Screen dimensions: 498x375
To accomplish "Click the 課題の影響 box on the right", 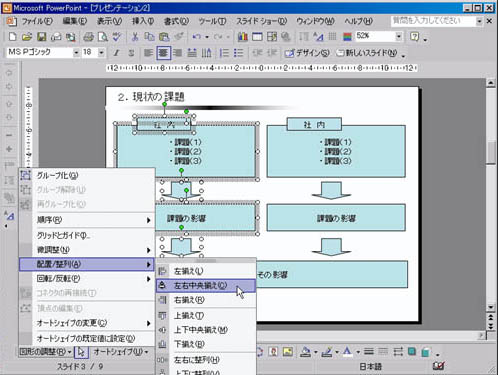I will tap(336, 218).
